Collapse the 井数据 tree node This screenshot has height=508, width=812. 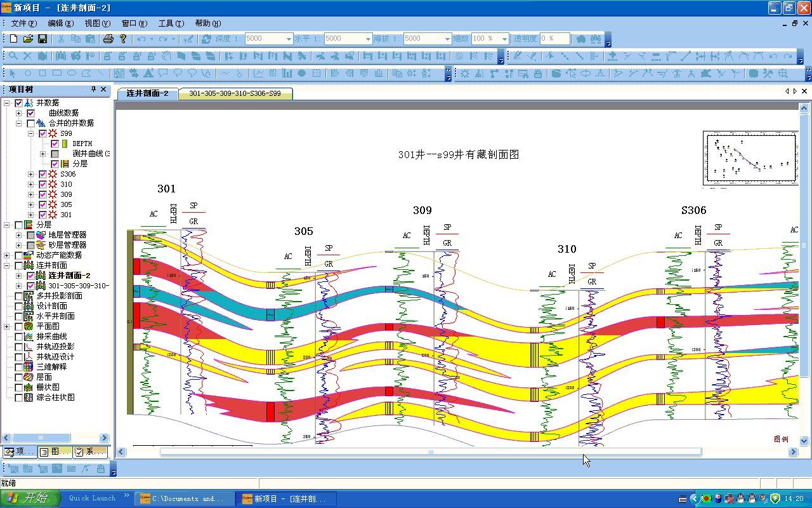(7, 103)
